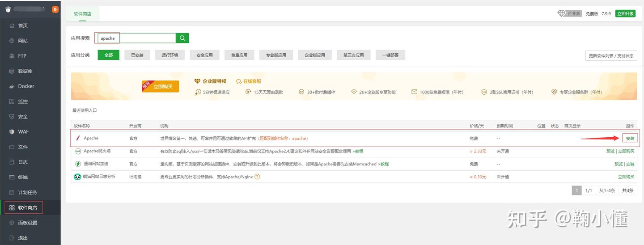Image resolution: width=644 pixels, height=245 pixels.
Task: Click the FTP sidebar icon
Action: point(12,56)
